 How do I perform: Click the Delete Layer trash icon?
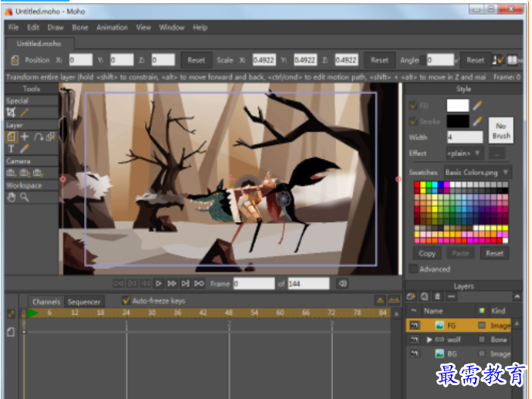pos(438,296)
